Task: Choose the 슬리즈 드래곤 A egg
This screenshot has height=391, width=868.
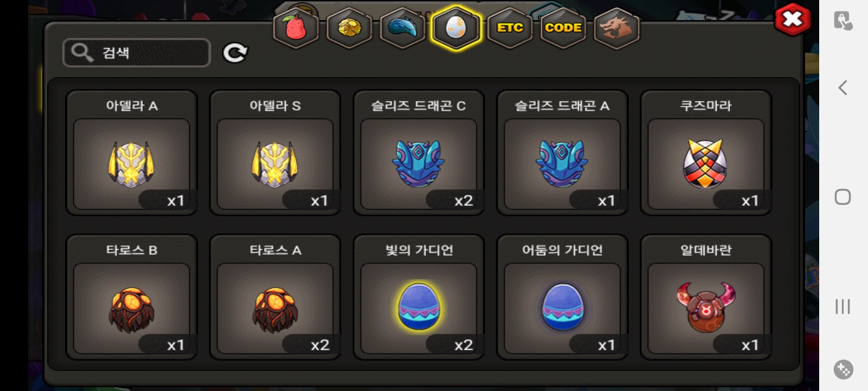Action: click(562, 153)
